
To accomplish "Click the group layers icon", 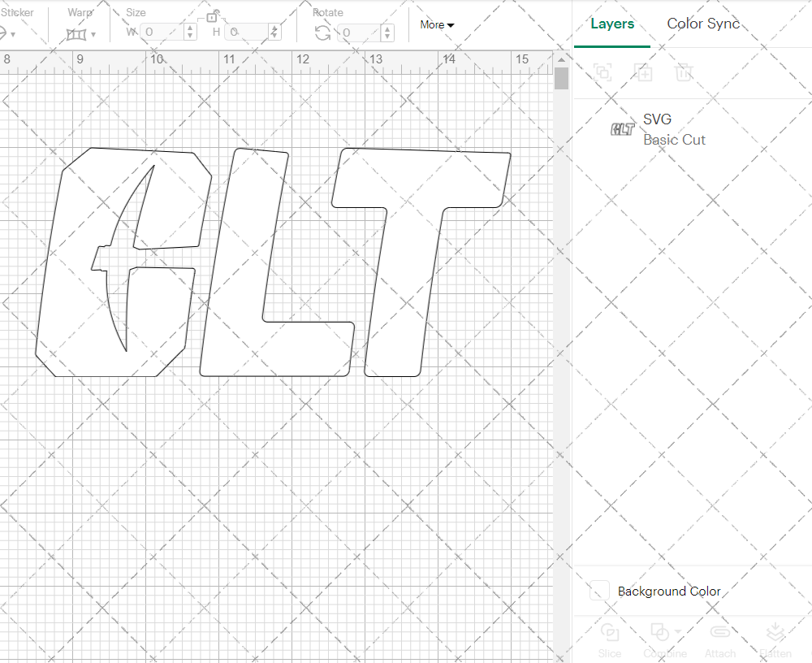I will pos(603,72).
